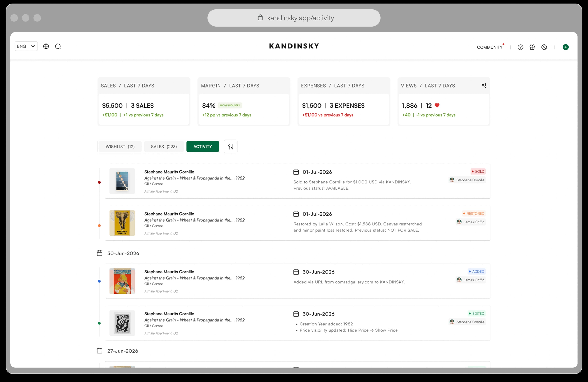Click the 30-Jun-2026 date group header

coord(118,253)
